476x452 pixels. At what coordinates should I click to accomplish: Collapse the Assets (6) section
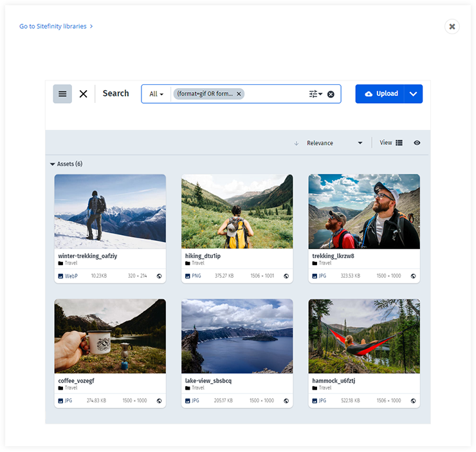pyautogui.click(x=53, y=164)
